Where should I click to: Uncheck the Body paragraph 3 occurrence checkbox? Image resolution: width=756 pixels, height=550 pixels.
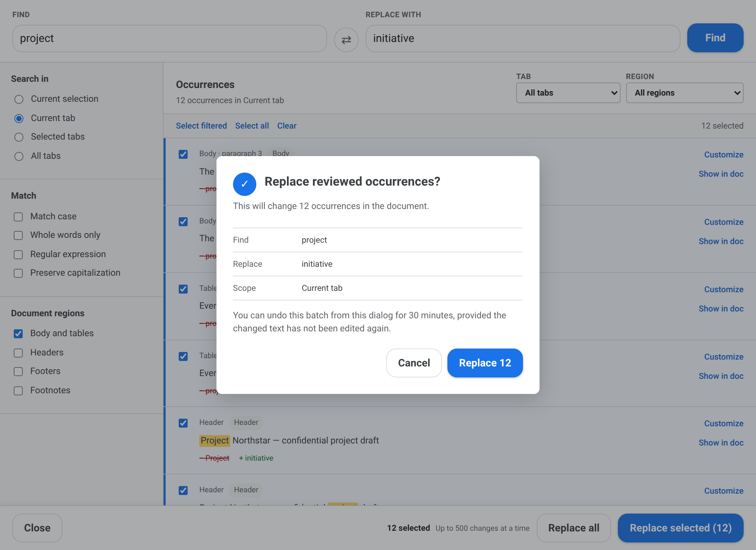tap(183, 154)
